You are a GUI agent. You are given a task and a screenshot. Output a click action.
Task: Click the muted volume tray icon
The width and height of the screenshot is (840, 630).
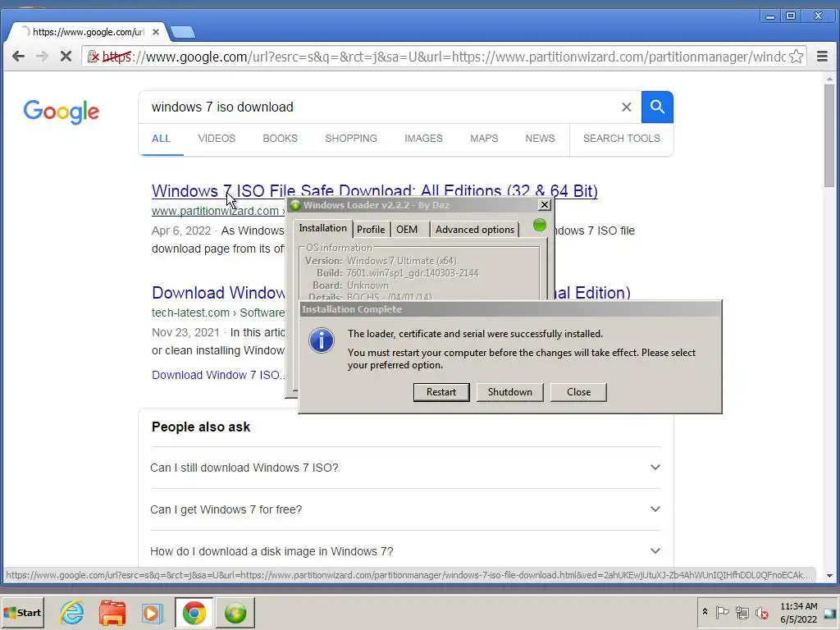[x=761, y=612]
